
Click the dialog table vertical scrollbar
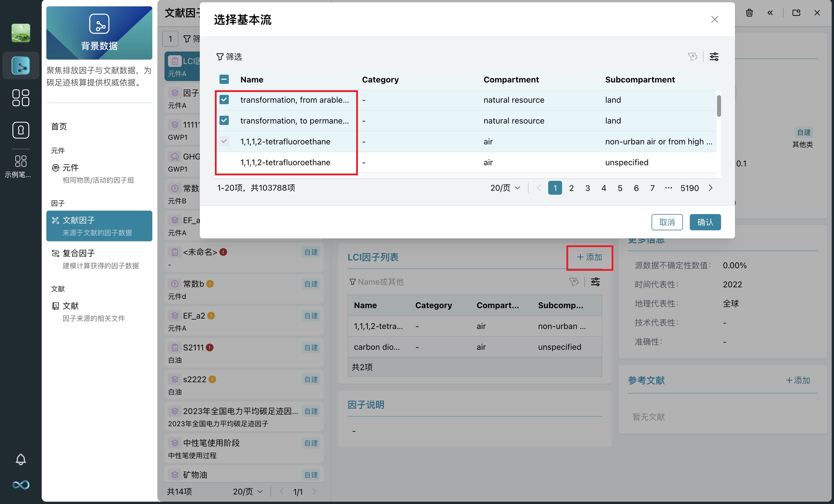[718, 106]
